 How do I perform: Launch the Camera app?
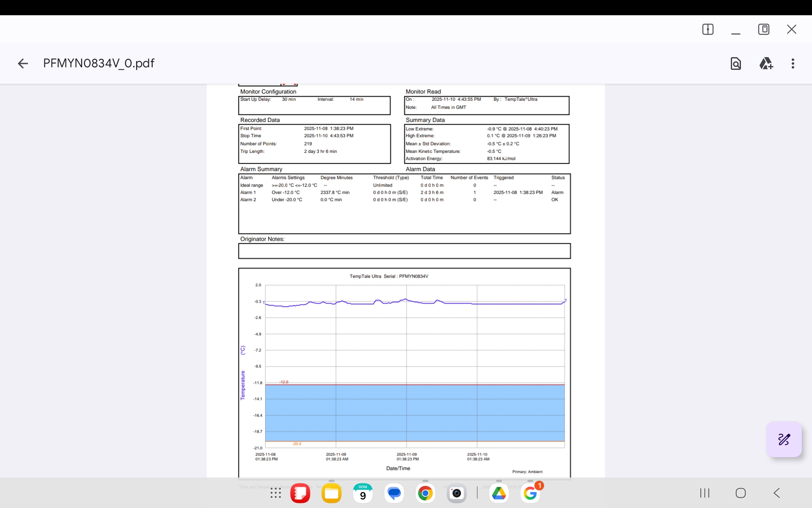tap(456, 493)
